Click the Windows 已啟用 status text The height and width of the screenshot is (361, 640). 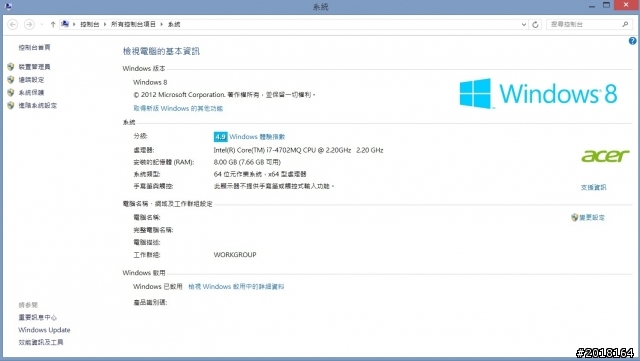(158, 287)
